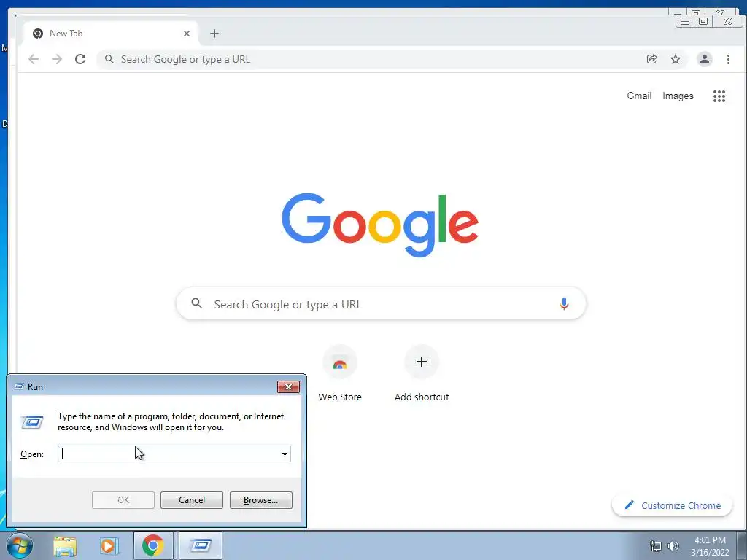
Task: Open a new tab with plus button
Action: pyautogui.click(x=214, y=34)
